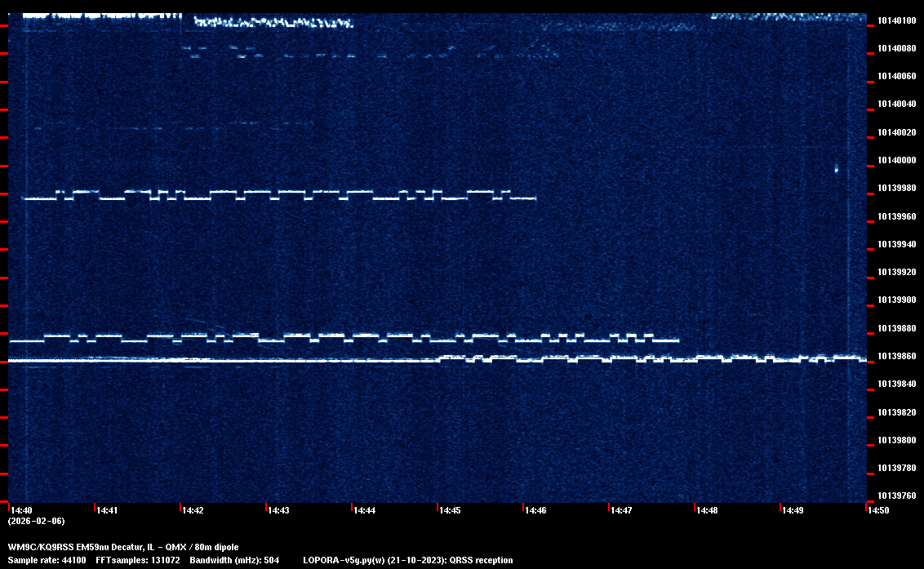This screenshot has height=569, width=924.
Task: Pick the 10139860 frequency scale label
Action: point(896,356)
